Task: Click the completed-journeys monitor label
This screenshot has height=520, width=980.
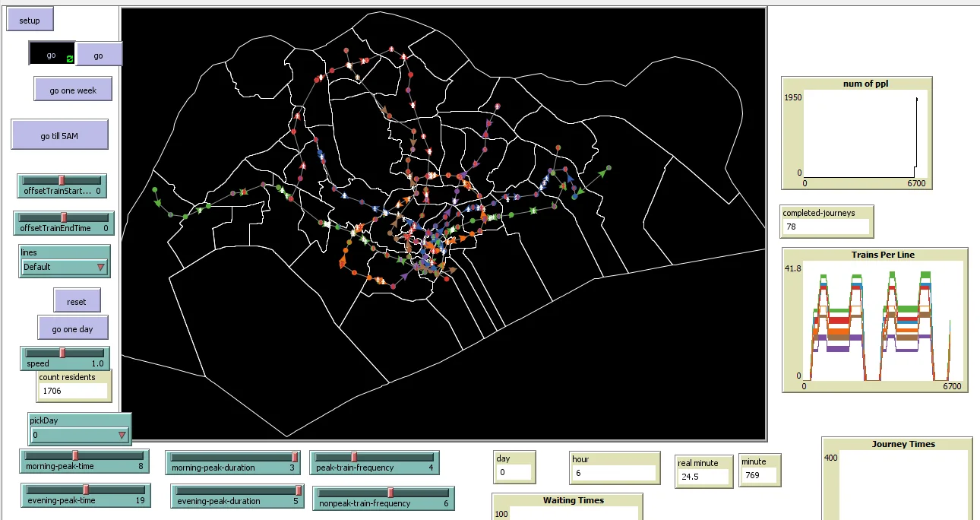Action: [819, 212]
